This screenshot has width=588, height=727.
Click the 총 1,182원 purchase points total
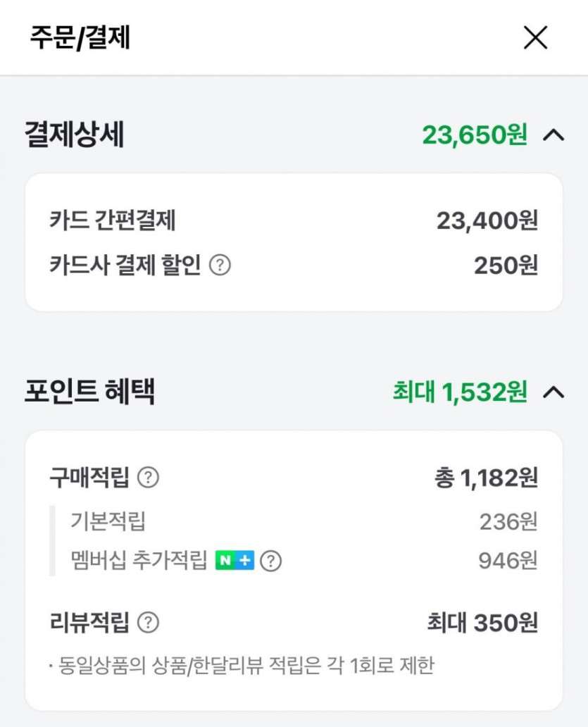[x=486, y=478]
